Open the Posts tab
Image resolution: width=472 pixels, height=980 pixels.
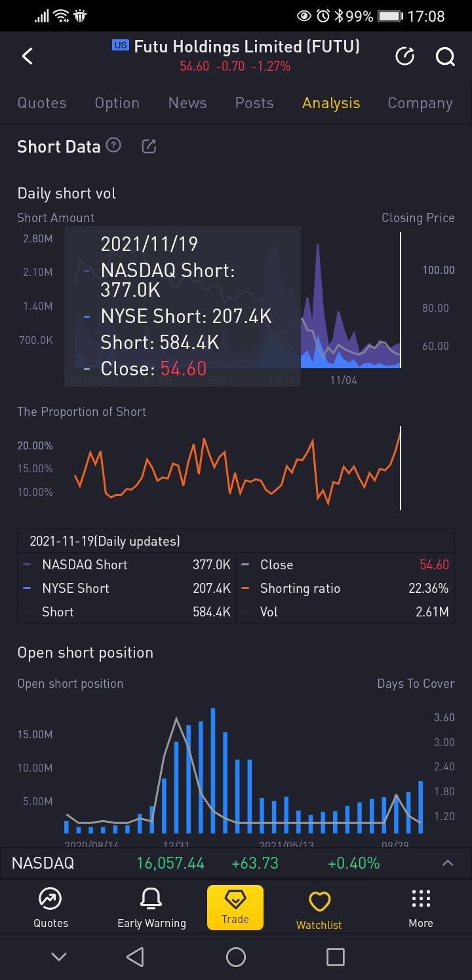click(x=254, y=103)
